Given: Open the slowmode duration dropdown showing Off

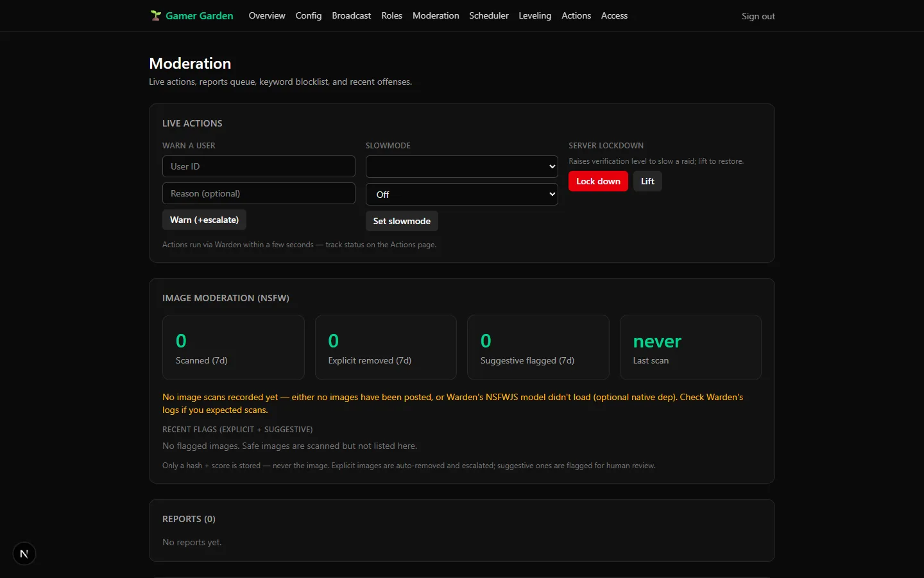Looking at the screenshot, I should [462, 194].
